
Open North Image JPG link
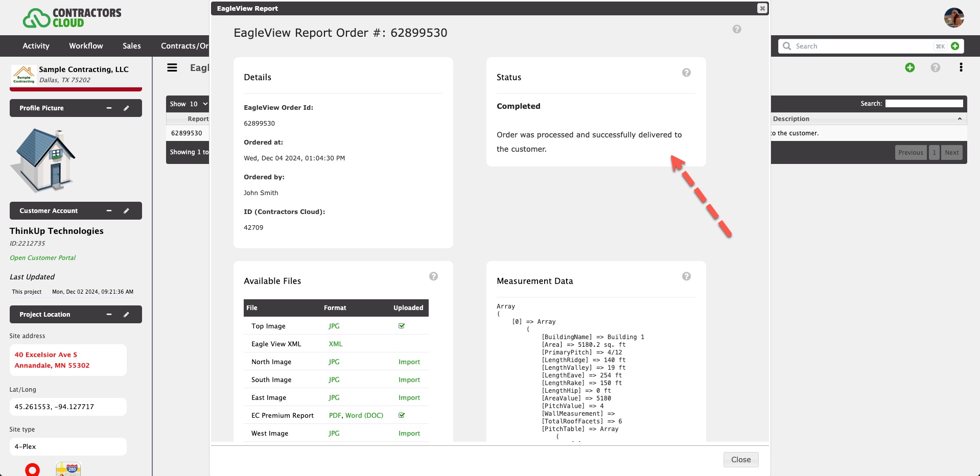[334, 362]
